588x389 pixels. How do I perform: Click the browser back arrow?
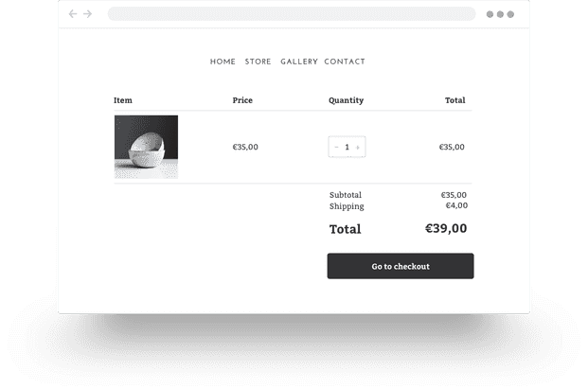(73, 14)
